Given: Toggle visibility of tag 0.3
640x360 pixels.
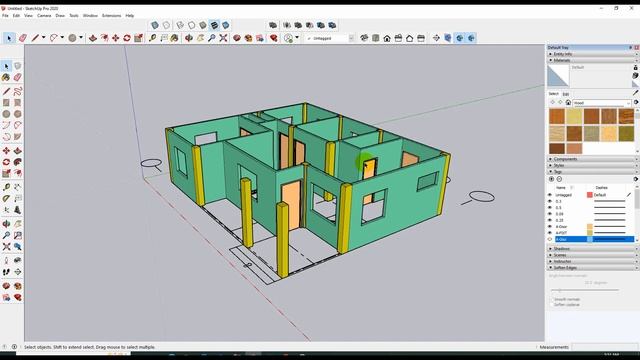Looking at the screenshot, I should [x=550, y=201].
